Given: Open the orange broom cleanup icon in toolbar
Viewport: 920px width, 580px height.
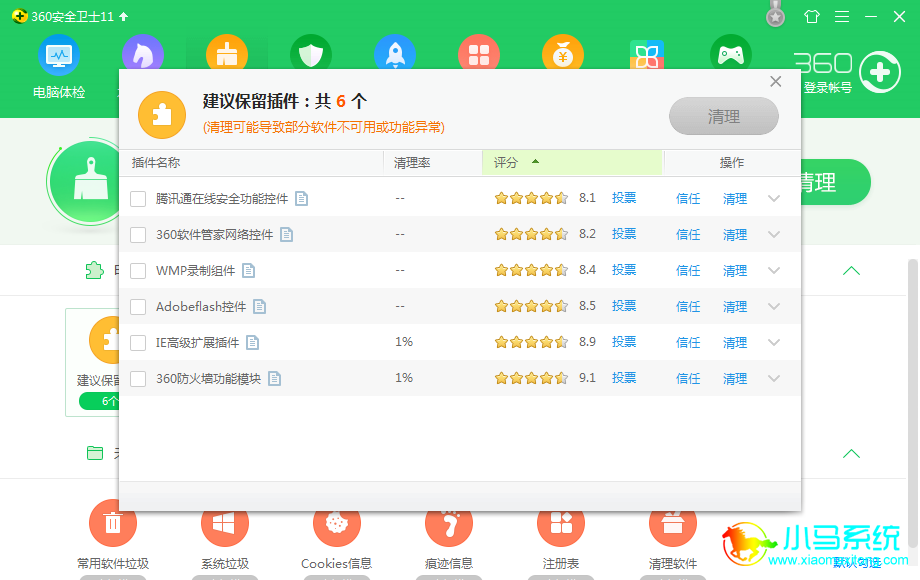Looking at the screenshot, I should tap(227, 53).
